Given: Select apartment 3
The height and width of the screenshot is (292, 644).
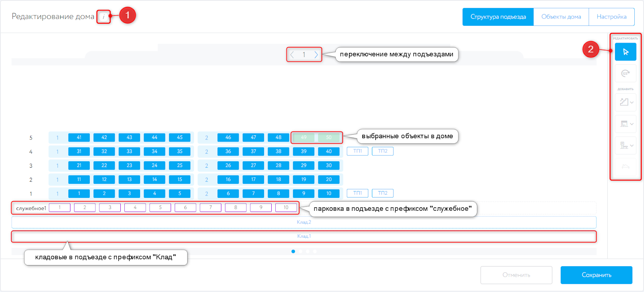Looking at the screenshot, I should (x=129, y=193).
